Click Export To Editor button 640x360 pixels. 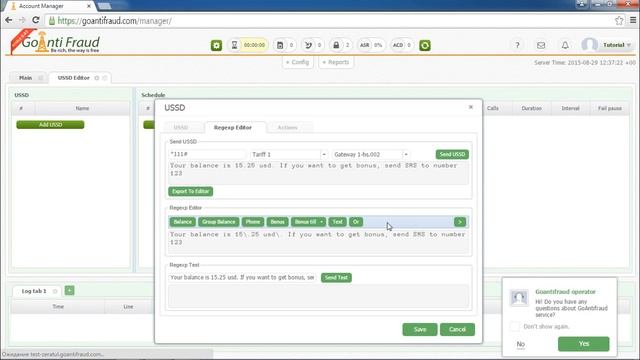[191, 191]
